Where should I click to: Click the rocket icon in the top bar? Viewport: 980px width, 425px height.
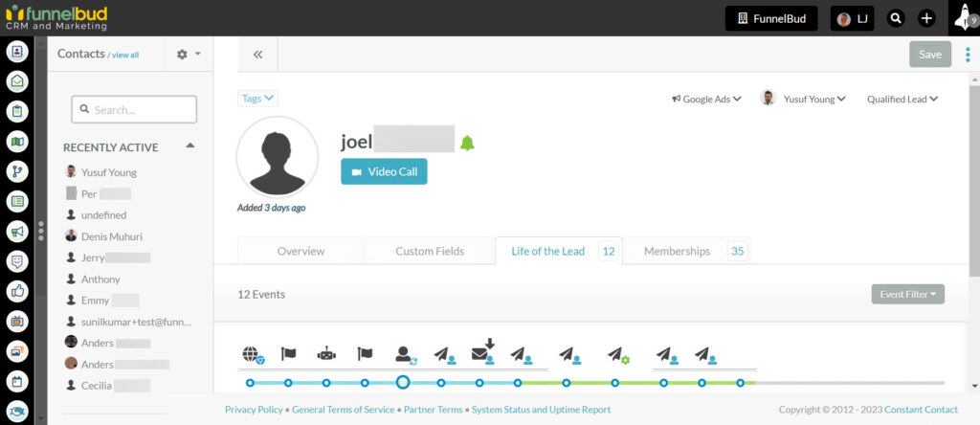coord(962,18)
